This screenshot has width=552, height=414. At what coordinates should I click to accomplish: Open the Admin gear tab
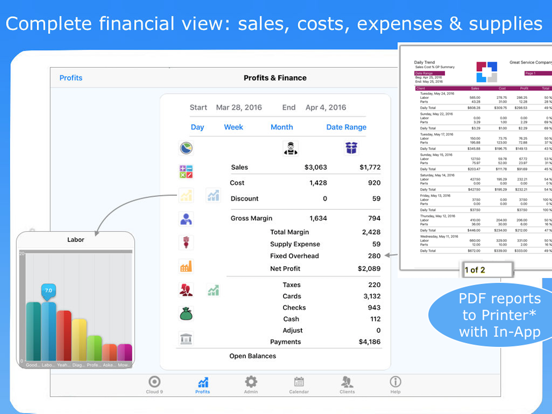pos(251,384)
